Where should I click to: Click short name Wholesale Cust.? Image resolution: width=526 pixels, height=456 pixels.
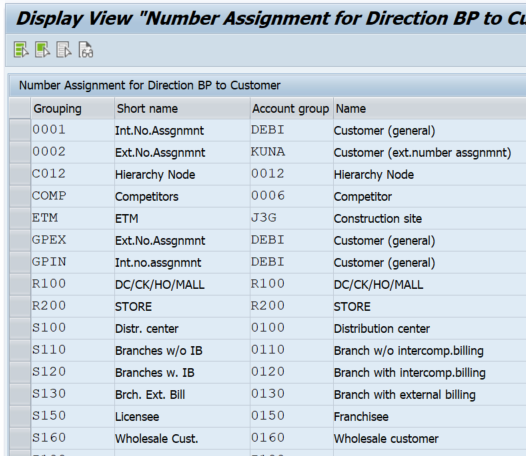pyautogui.click(x=182, y=438)
